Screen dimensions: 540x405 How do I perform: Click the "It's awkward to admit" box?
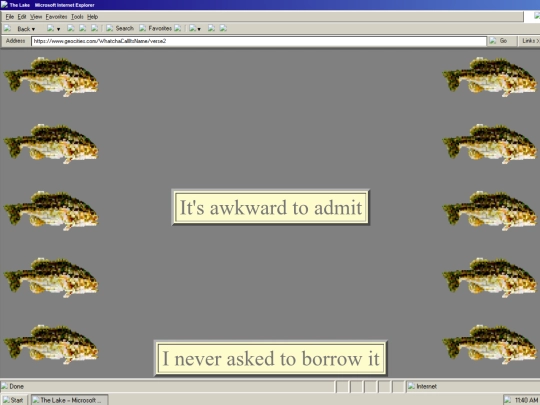point(271,208)
